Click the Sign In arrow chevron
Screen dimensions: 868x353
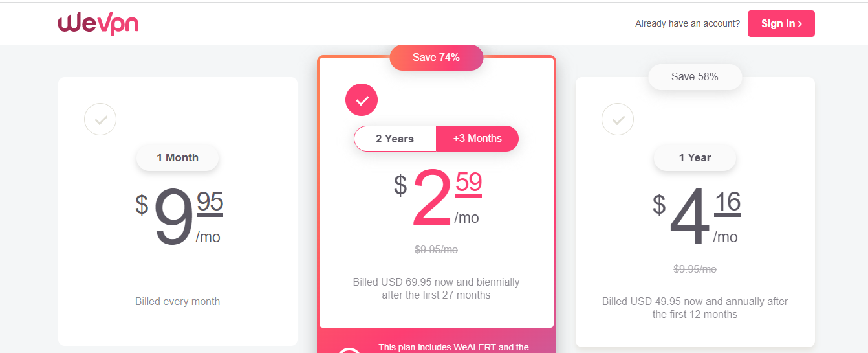pyautogui.click(x=800, y=24)
